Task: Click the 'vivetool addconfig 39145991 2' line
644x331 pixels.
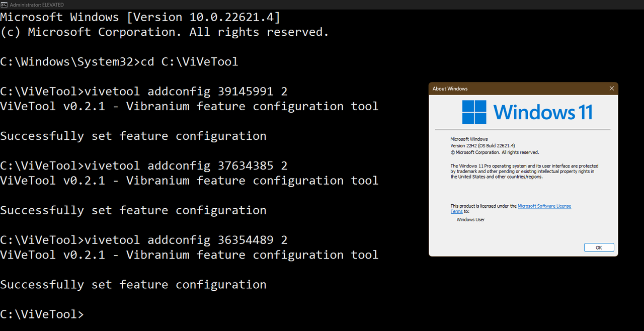Action: point(143,92)
